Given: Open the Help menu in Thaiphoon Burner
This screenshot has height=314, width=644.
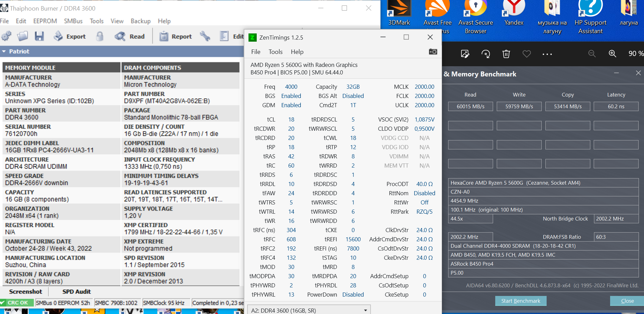Looking at the screenshot, I should click(x=164, y=21).
